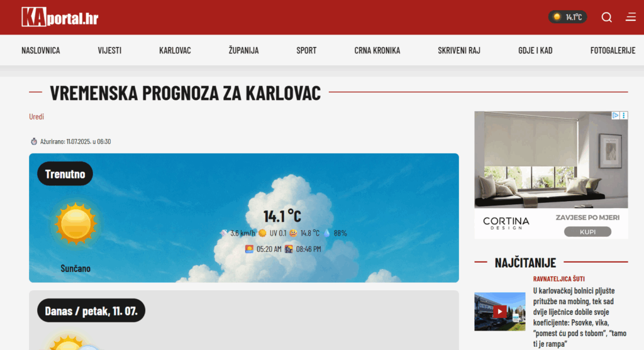Click the feels-like face icon near 14.8 °C
This screenshot has height=350, width=644.
click(x=293, y=233)
